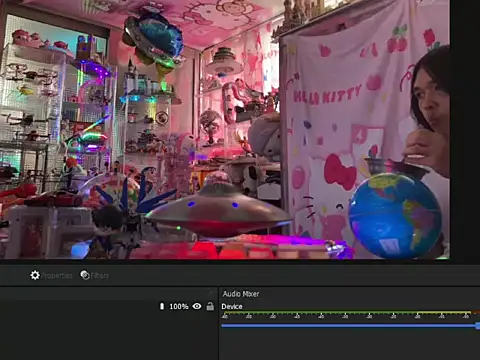Click the Device volume level meter

[x=350, y=313]
